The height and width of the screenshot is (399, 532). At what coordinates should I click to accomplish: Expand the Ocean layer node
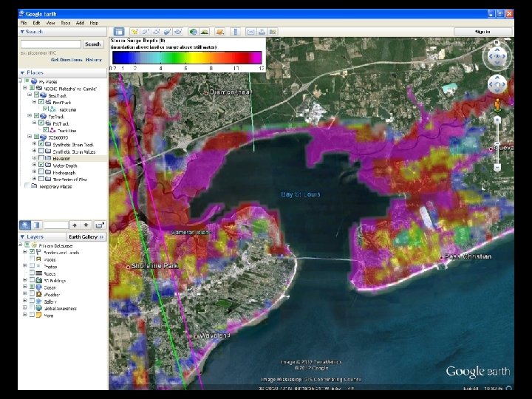[x=25, y=287]
